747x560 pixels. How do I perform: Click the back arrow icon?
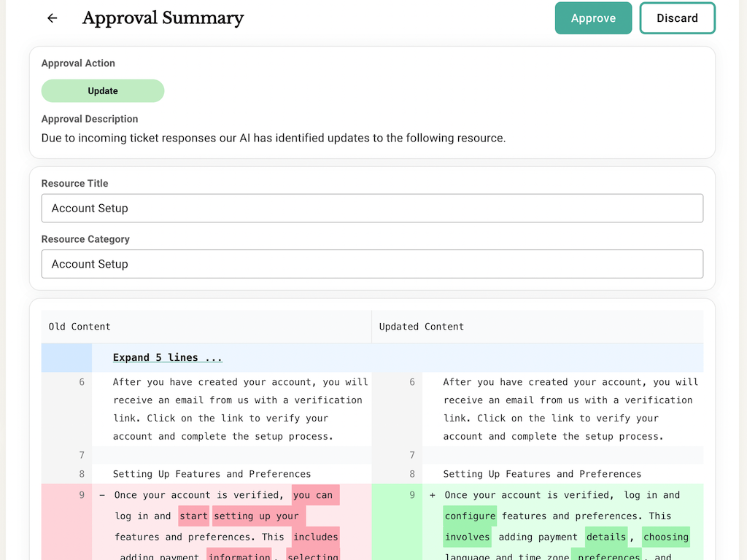click(52, 18)
